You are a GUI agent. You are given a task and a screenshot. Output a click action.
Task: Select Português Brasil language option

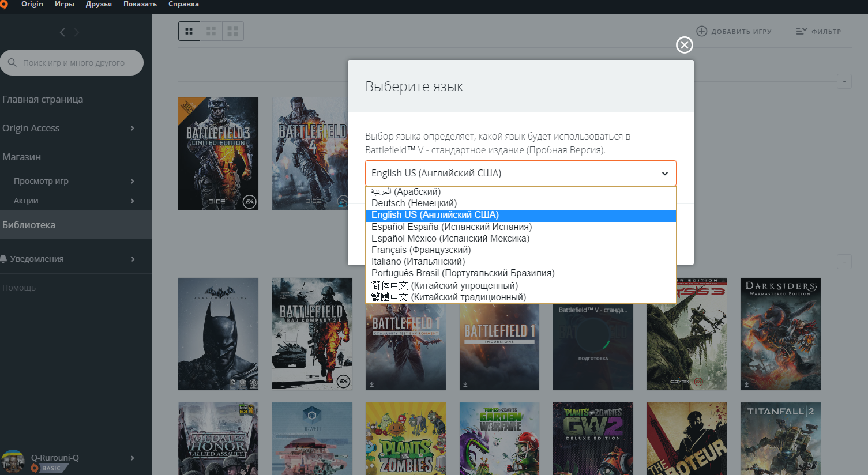pos(520,273)
